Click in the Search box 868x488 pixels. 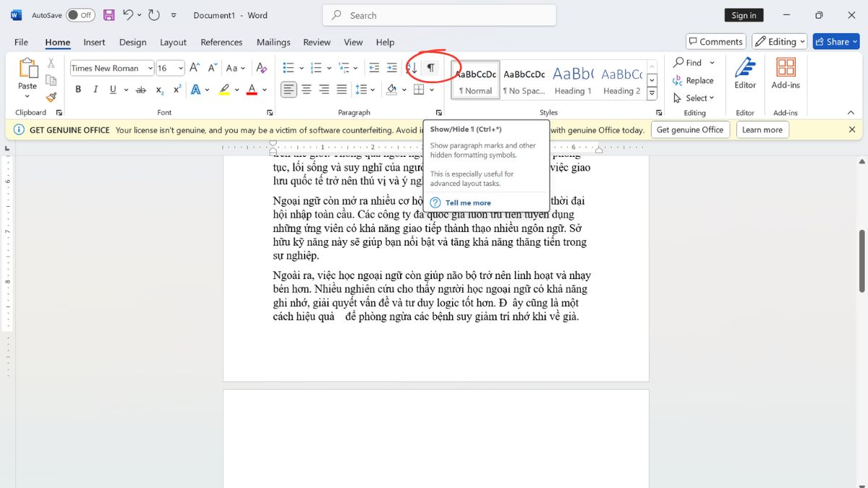pyautogui.click(x=439, y=15)
